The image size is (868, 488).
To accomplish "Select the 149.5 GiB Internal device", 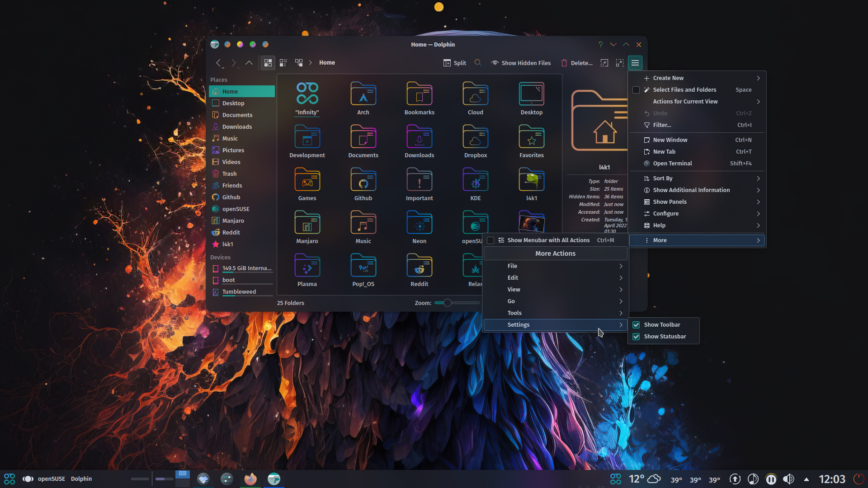I will click(242, 268).
